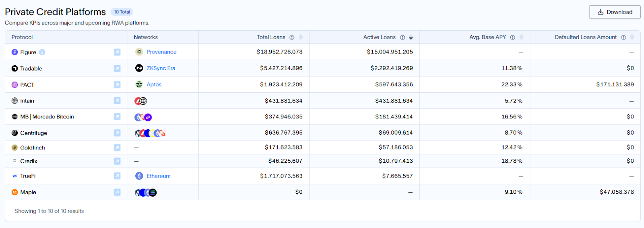This screenshot has width=644, height=228.
Task: Click Showing 1 to 10 results text
Action: pos(49,211)
